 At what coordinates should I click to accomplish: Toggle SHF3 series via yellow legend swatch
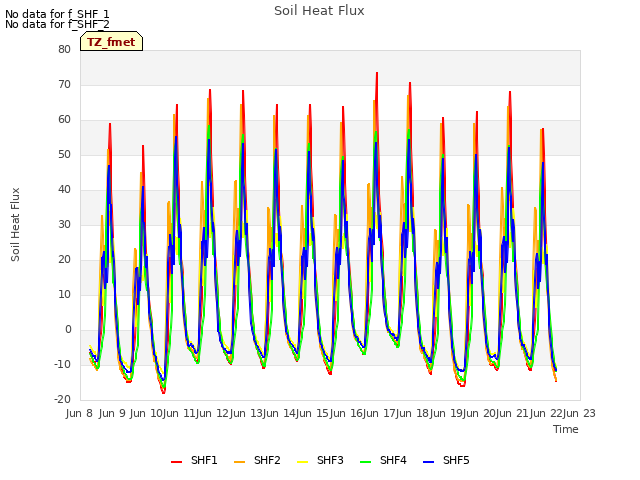(x=302, y=461)
